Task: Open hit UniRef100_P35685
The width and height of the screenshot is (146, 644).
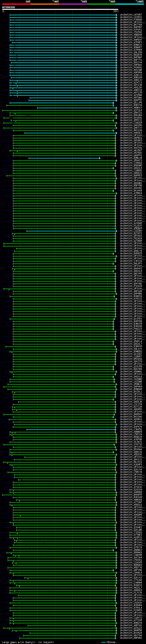Action: (x=131, y=20)
